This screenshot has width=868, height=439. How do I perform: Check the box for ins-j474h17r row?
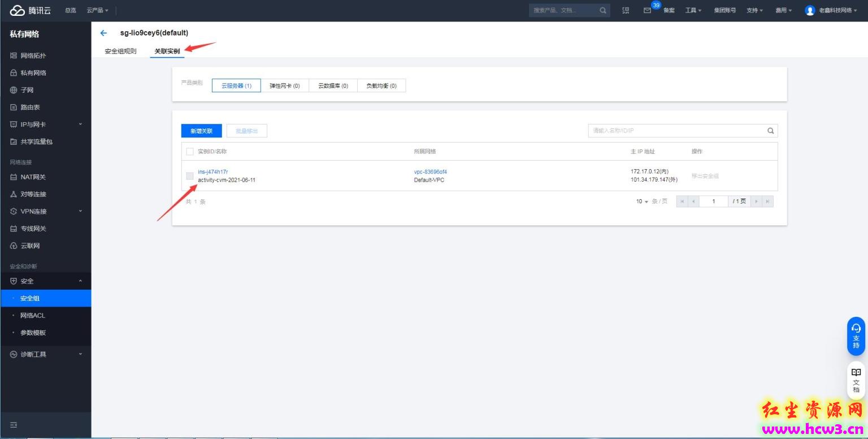click(190, 176)
